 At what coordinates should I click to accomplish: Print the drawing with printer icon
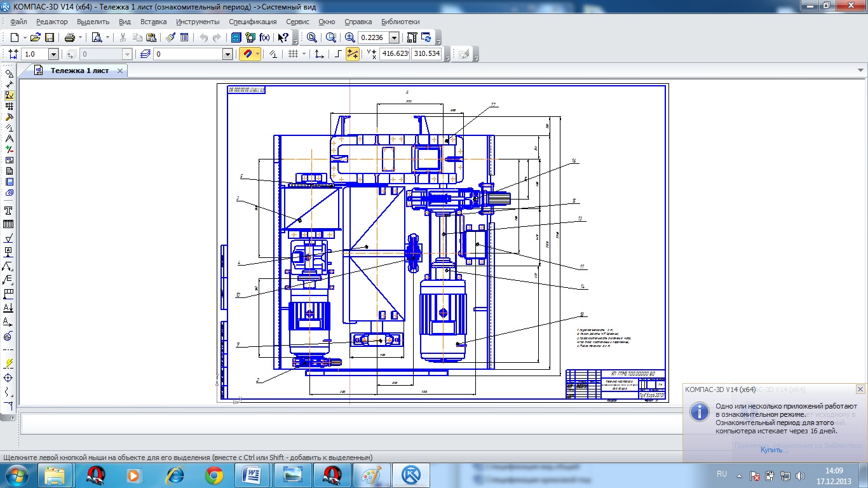(x=70, y=37)
